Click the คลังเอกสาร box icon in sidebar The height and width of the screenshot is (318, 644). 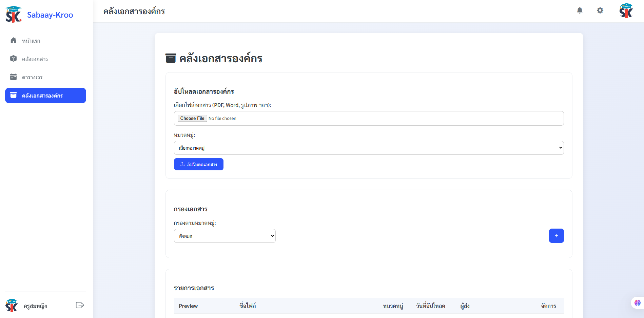(x=13, y=59)
